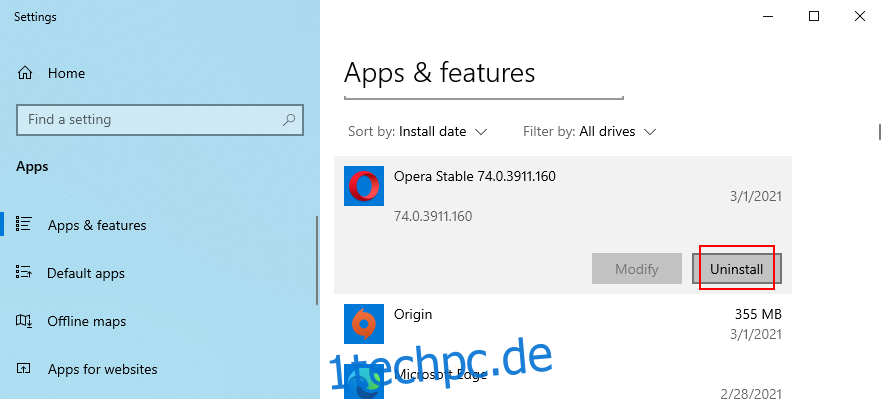
Task: Click the Default apps sidebar icon
Action: [24, 273]
